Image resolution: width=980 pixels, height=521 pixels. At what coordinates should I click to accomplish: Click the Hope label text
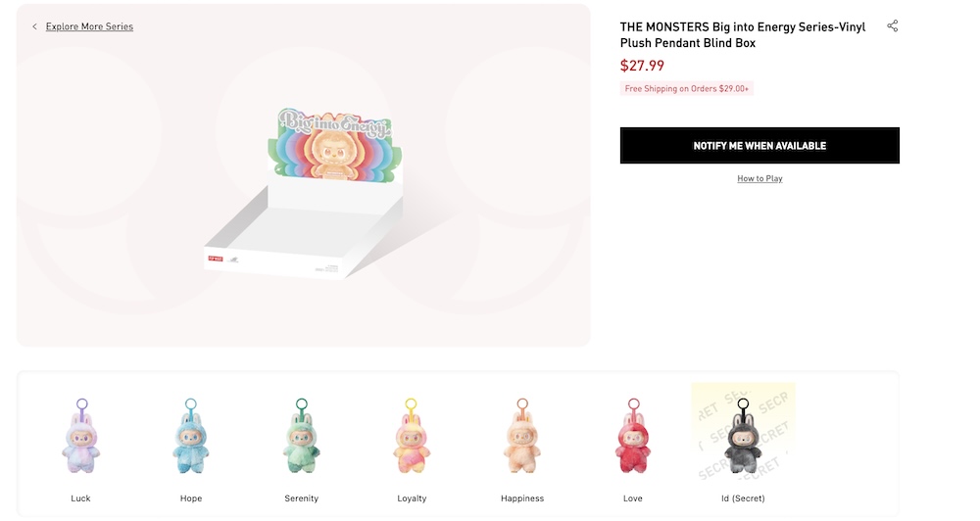(x=191, y=498)
